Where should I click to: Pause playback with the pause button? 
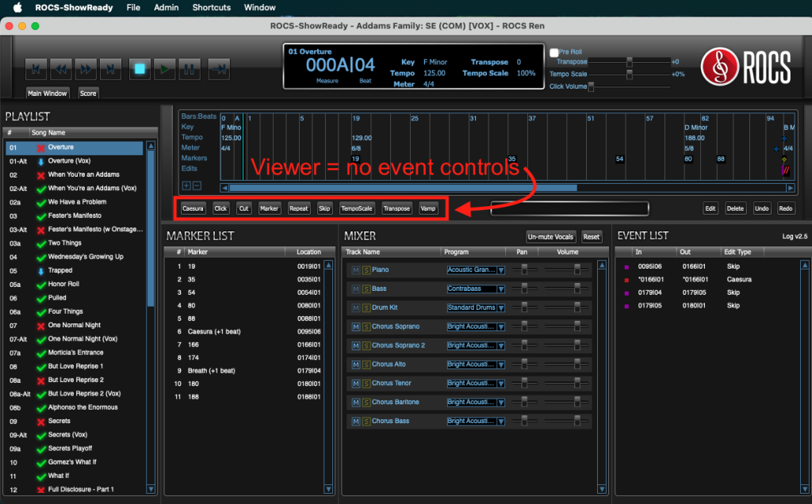pos(189,69)
